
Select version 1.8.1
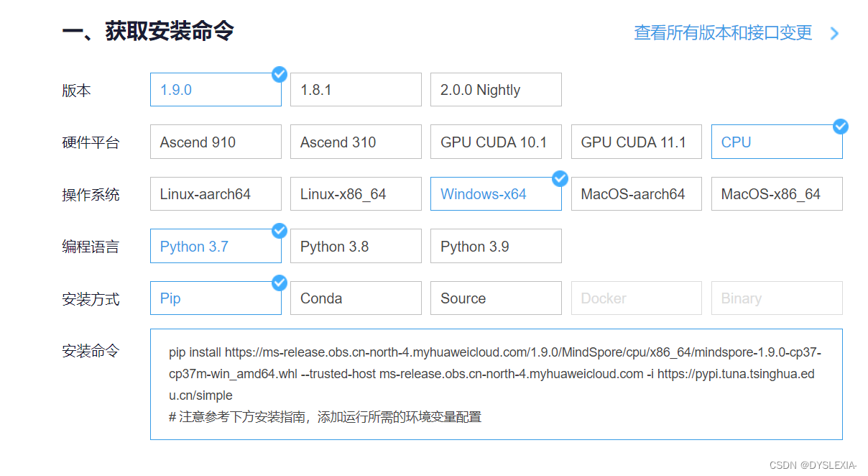355,89
